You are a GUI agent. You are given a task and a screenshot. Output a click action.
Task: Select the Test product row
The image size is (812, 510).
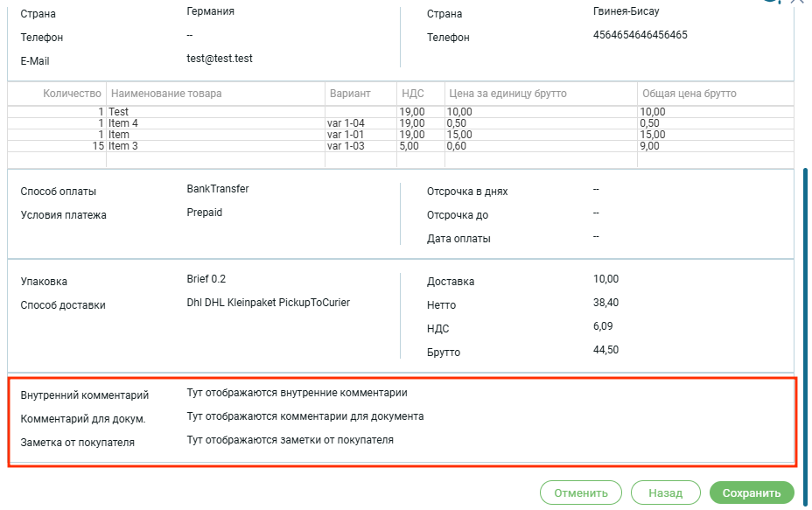(119, 112)
